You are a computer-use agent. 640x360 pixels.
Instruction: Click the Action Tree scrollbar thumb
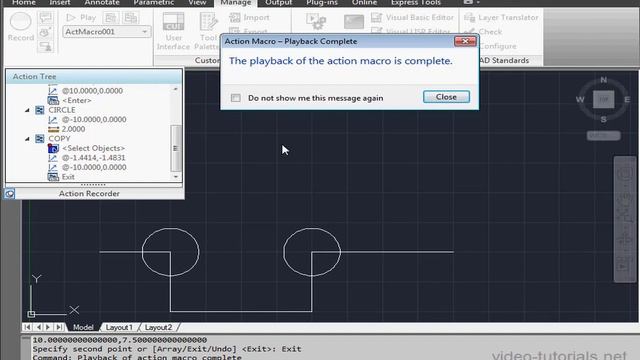click(x=176, y=148)
